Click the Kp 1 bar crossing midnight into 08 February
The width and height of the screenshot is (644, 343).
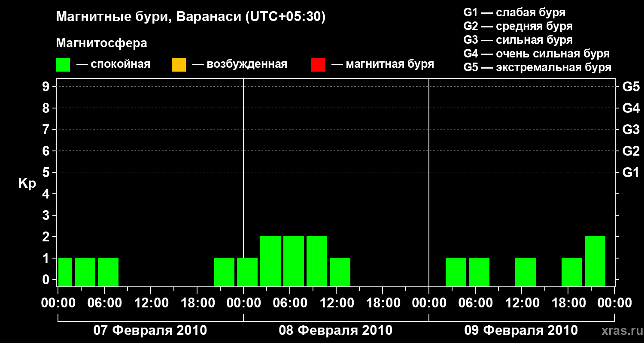(247, 272)
